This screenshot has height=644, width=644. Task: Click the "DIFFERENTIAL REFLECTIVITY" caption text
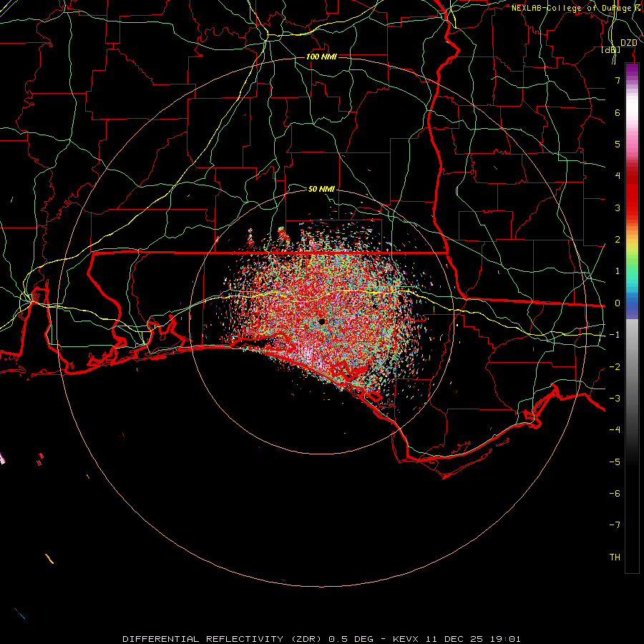click(203, 639)
